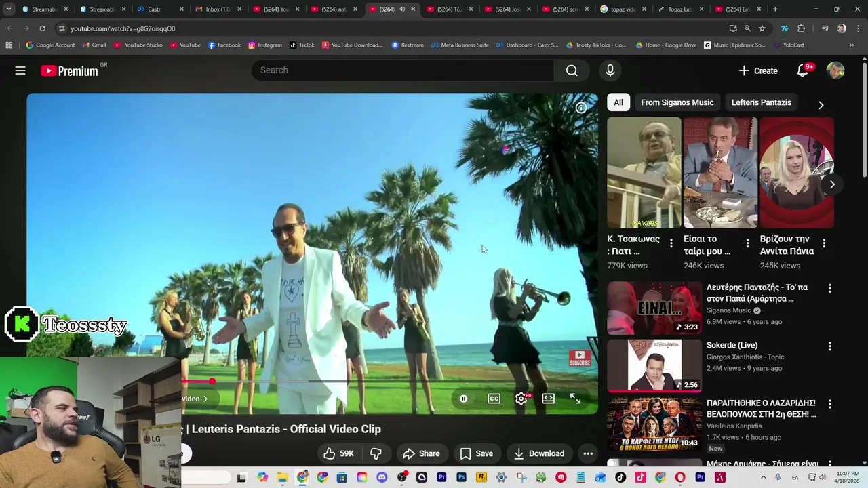Start voice search with microphone icon
This screenshot has height=488, width=868.
610,70
